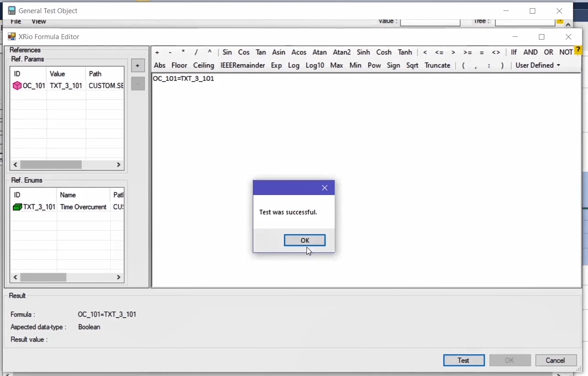Insert the AND logical operator
Screen dimensions: 588x376
[x=530, y=52]
